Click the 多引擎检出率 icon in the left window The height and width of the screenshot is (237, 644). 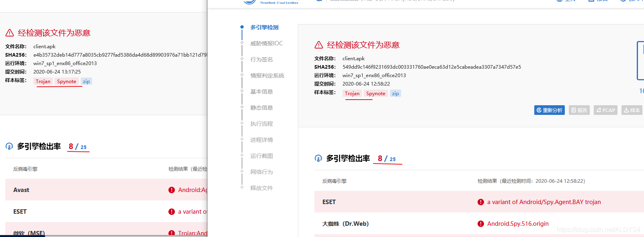pyautogui.click(x=9, y=146)
